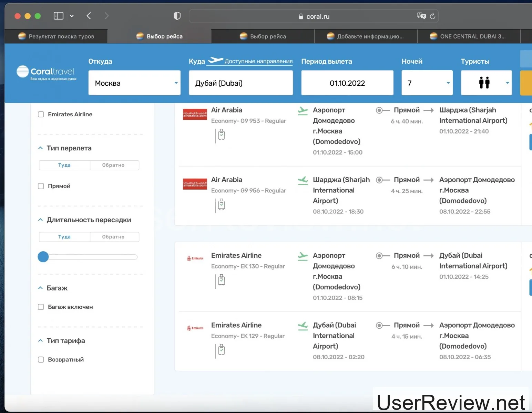Click the privacy shield icon
The width and height of the screenshot is (532, 413).
pyautogui.click(x=177, y=16)
